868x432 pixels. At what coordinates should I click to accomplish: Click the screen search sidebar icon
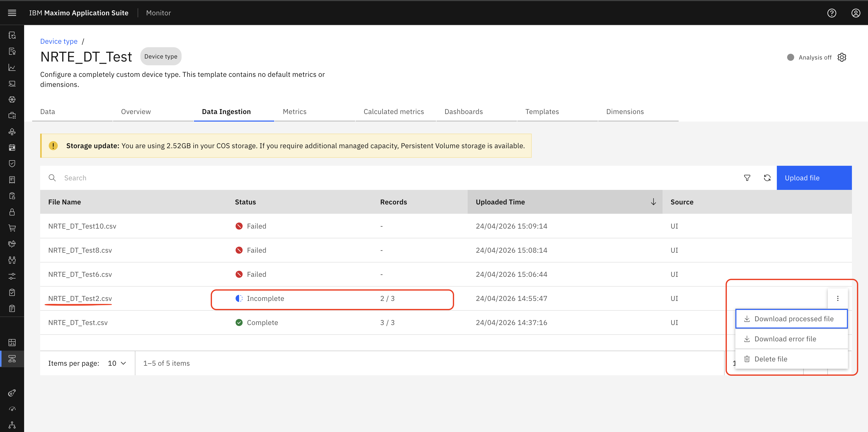coord(12,83)
